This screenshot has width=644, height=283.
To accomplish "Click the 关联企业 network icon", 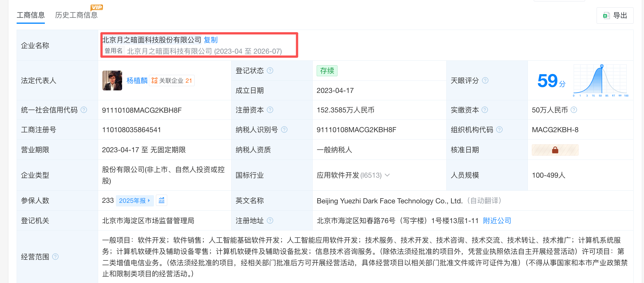I will click(155, 81).
